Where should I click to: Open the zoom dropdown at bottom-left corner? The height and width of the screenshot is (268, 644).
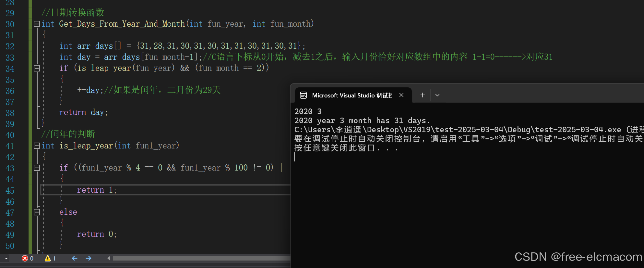point(6,259)
